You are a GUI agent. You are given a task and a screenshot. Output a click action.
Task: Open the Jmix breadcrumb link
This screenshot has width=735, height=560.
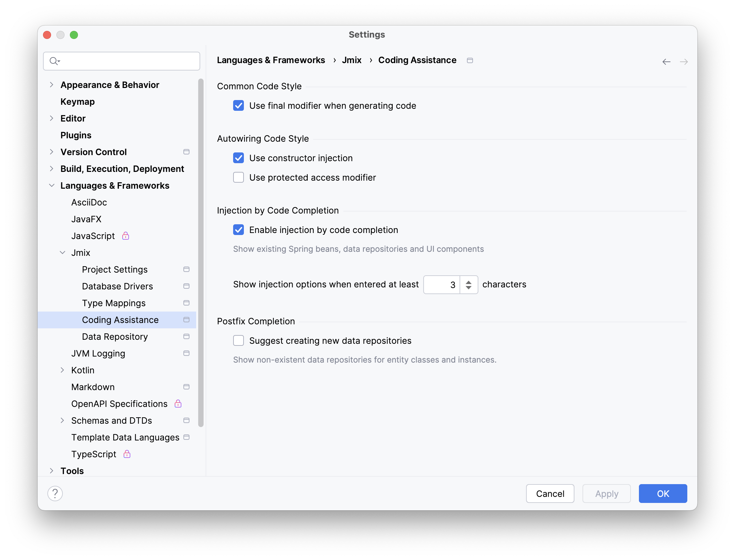pos(352,60)
